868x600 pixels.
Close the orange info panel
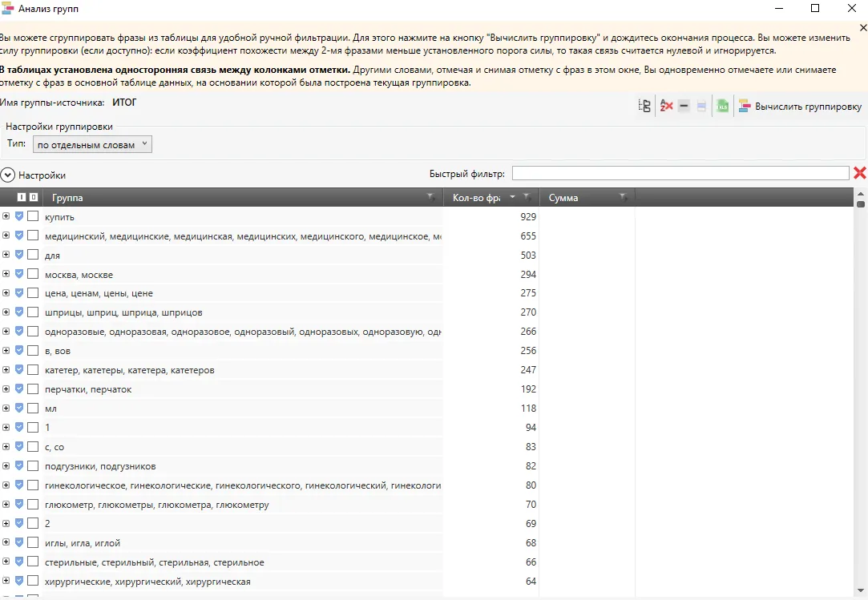tap(863, 28)
